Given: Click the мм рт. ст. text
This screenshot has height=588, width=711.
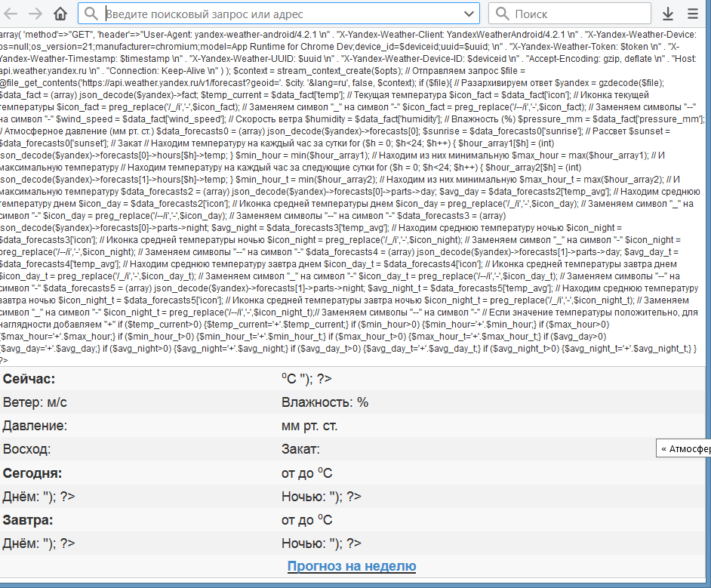Looking at the screenshot, I should (x=309, y=426).
